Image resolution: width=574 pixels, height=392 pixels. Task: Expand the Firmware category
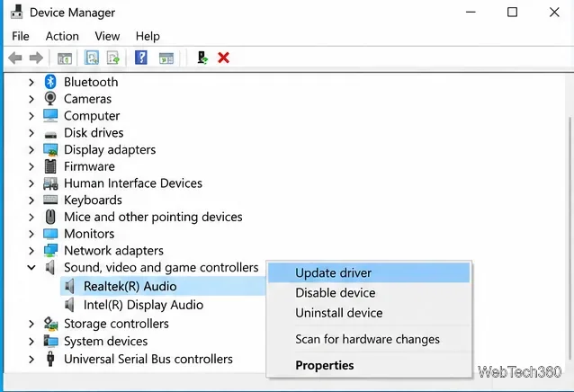31,166
